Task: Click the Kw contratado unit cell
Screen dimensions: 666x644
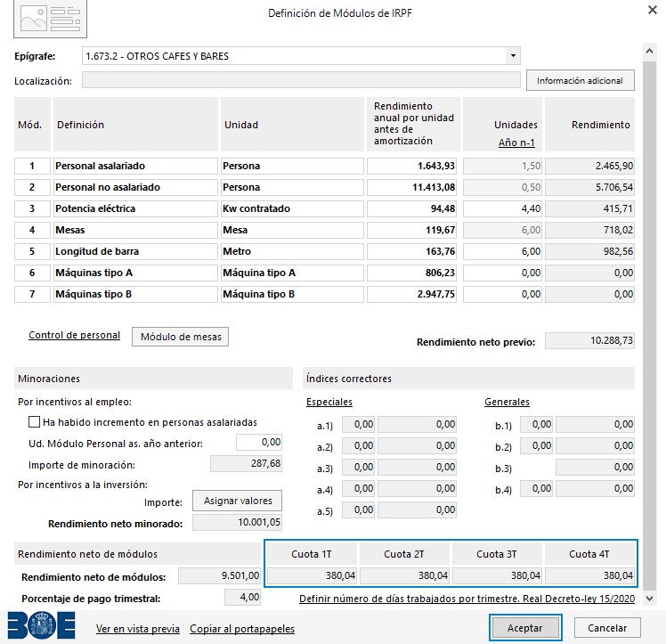Action: point(292,208)
